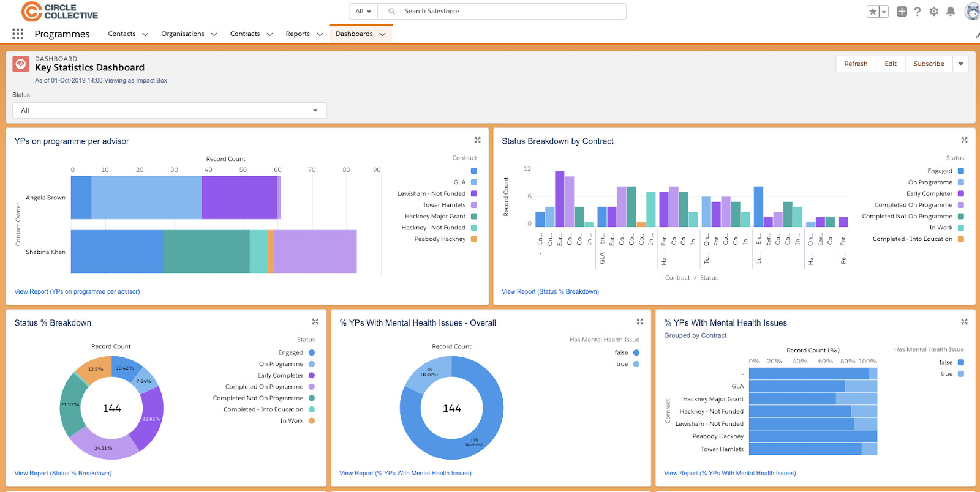This screenshot has width=980, height=492.
Task: Select the Dashboards tab
Action: point(354,34)
